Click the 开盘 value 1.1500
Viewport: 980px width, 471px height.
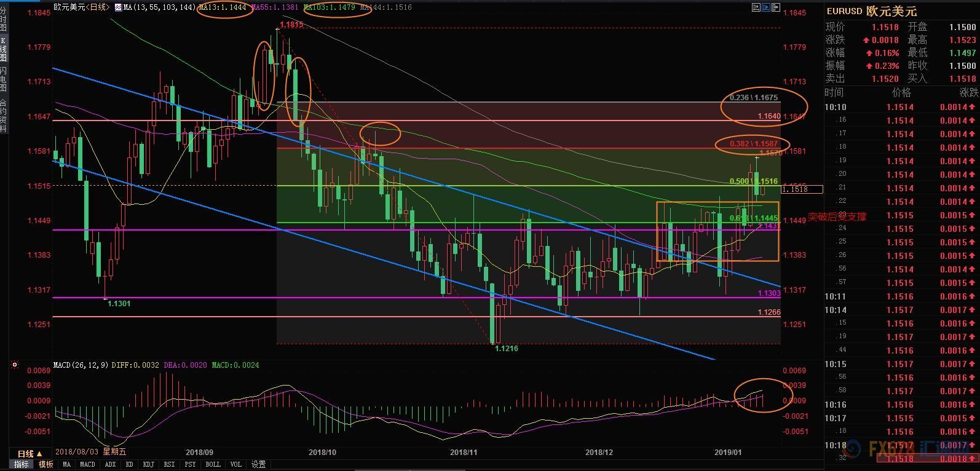962,27
